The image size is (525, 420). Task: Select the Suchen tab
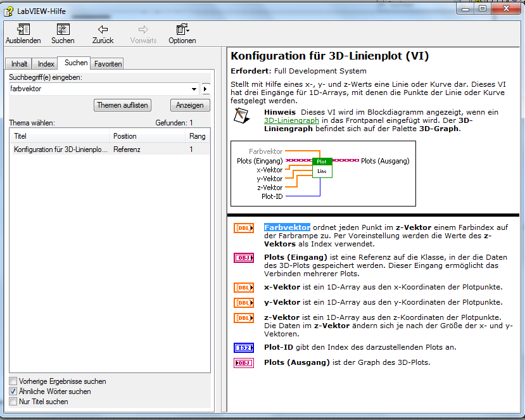tap(75, 63)
